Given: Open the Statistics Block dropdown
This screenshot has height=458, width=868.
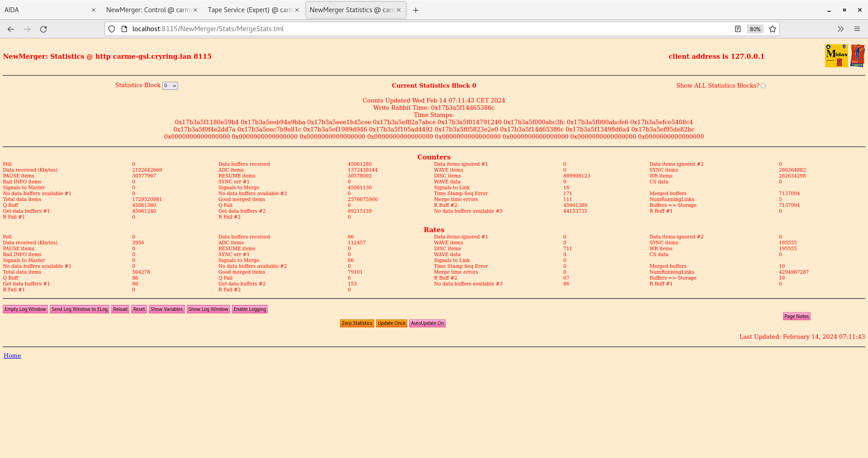Looking at the screenshot, I should (x=170, y=85).
